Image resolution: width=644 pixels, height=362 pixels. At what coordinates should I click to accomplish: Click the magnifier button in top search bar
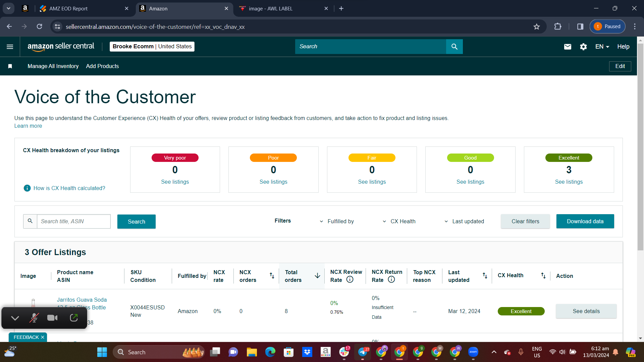tap(454, 47)
